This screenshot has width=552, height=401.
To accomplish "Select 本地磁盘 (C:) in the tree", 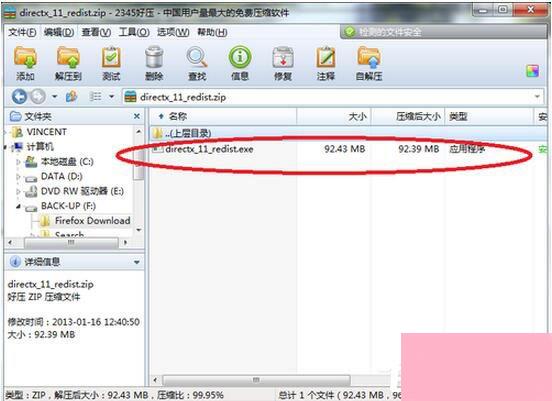I will (67, 162).
